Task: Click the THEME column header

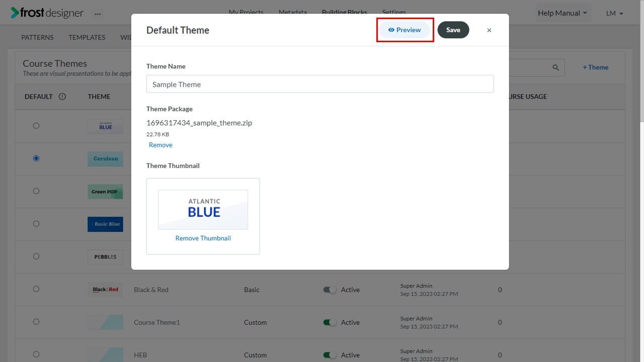Action: pos(99,97)
